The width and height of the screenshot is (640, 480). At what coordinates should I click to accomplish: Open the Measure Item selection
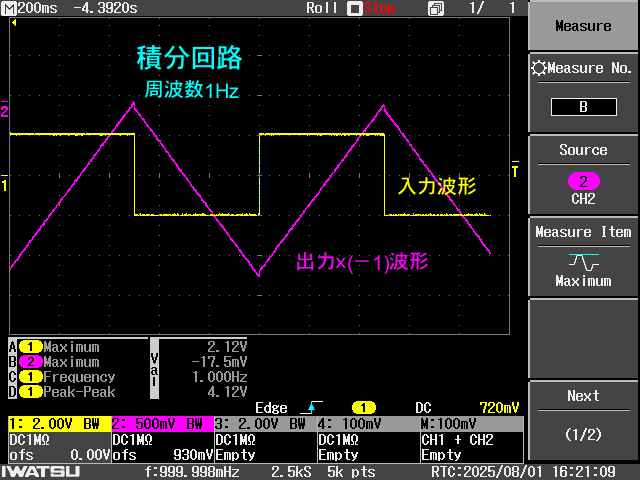583,255
